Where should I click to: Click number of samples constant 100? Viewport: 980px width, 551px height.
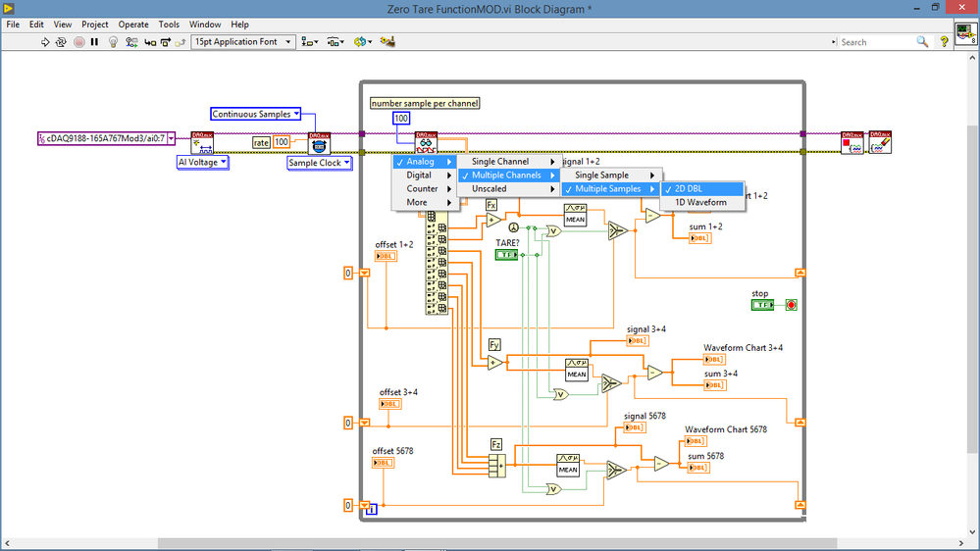pos(400,118)
